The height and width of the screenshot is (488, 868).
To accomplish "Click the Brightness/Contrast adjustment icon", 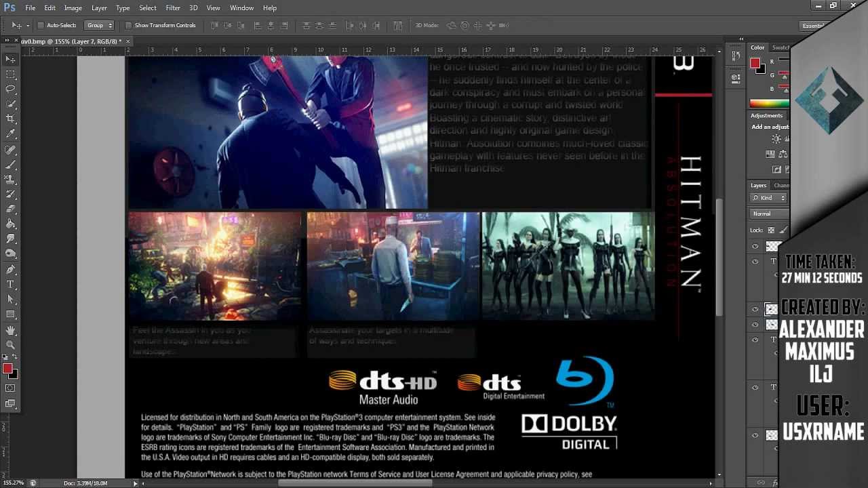I will (777, 139).
